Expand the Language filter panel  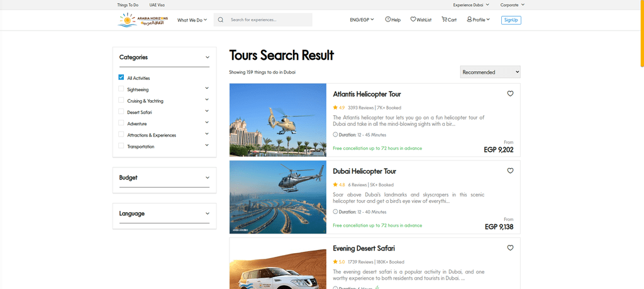click(208, 213)
